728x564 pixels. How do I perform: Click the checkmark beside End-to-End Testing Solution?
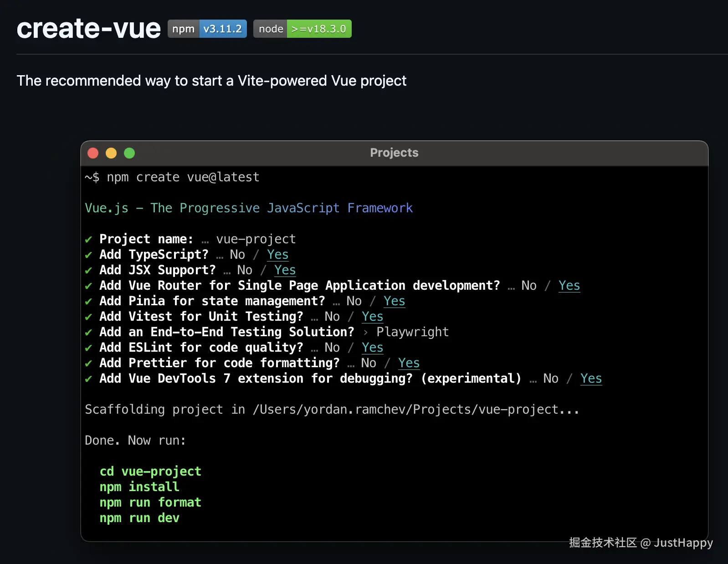click(x=88, y=332)
